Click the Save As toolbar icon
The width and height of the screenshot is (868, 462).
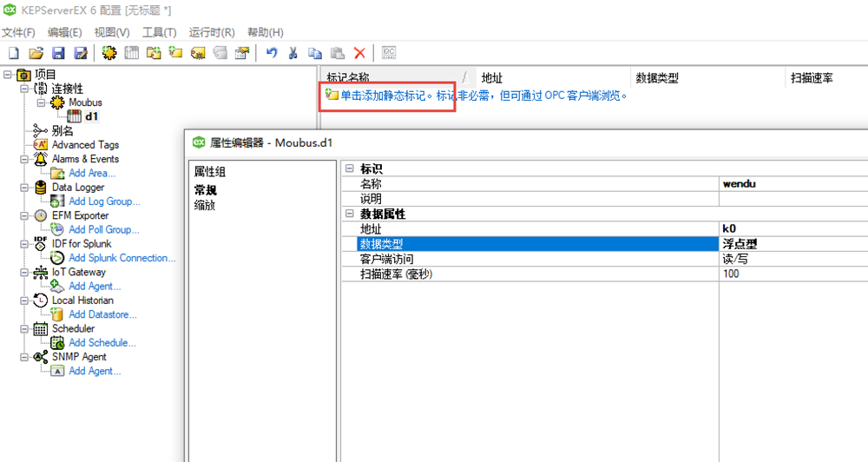click(81, 53)
